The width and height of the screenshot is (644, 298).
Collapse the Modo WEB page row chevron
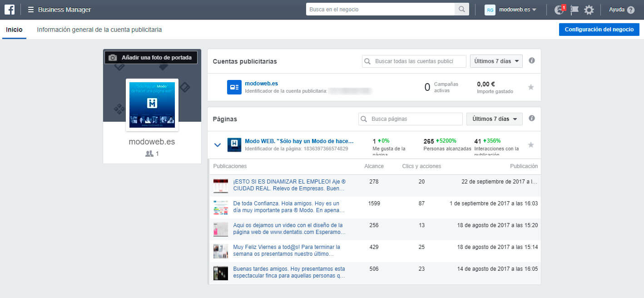(x=218, y=145)
